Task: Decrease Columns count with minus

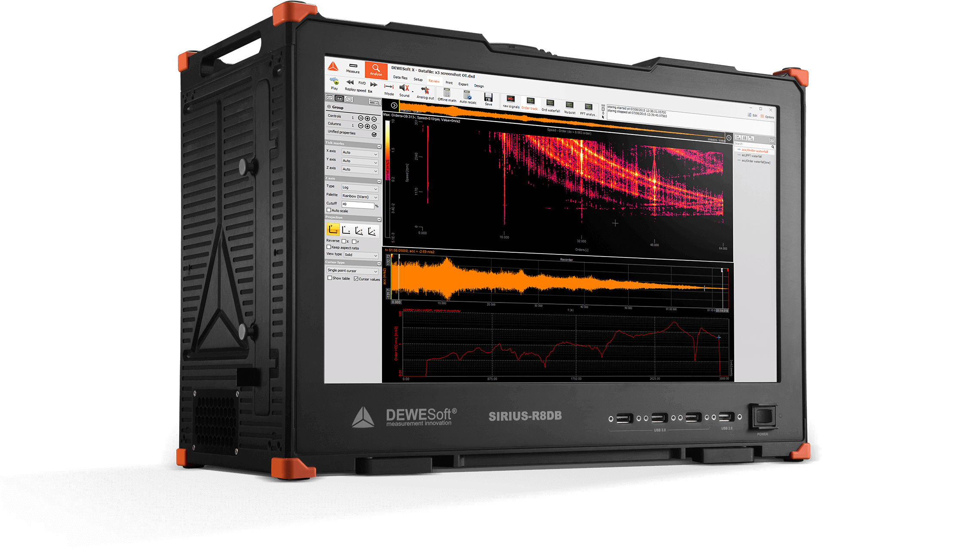Action: 361,125
